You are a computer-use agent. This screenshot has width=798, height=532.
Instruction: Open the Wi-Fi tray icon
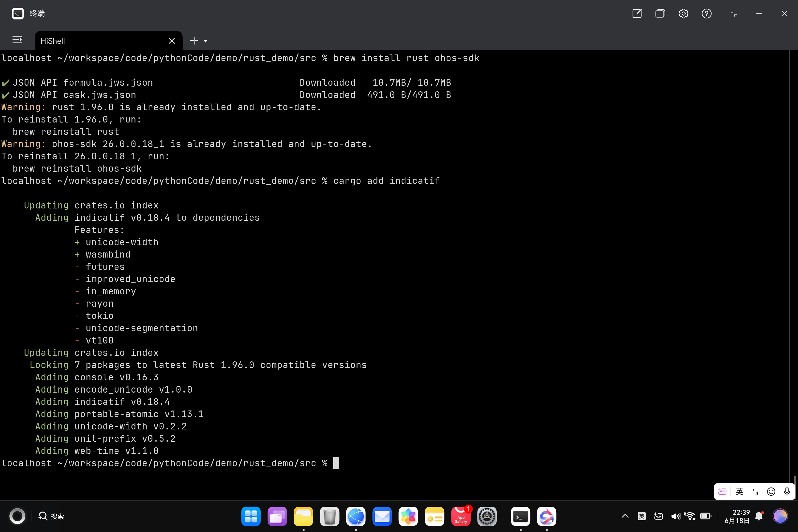(690, 516)
